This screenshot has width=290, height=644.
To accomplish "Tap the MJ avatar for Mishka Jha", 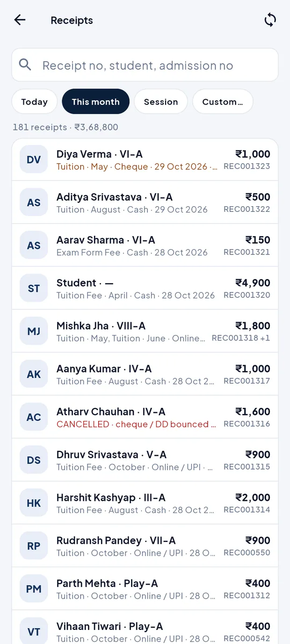I will pos(34,332).
